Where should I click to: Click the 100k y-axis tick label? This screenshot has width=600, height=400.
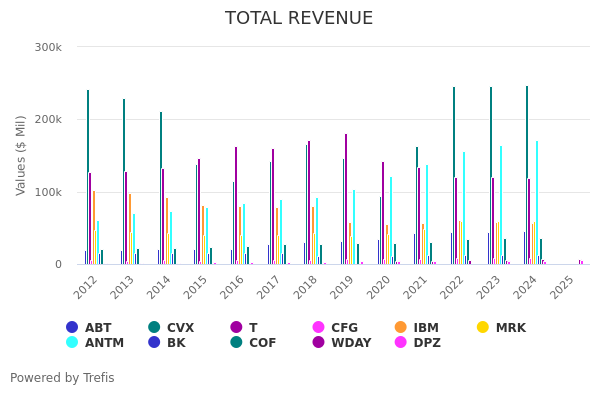(x=48, y=192)
